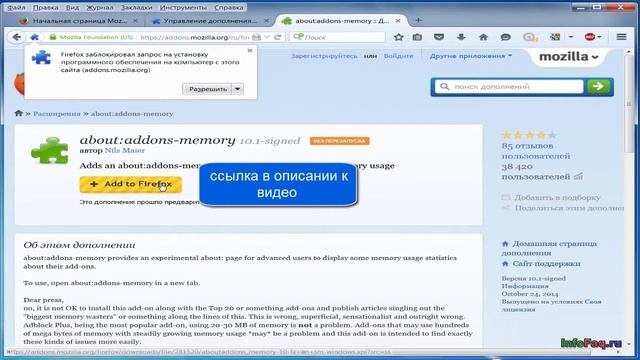Open the Вид menu
640x360 pixels.
pos(72,7)
